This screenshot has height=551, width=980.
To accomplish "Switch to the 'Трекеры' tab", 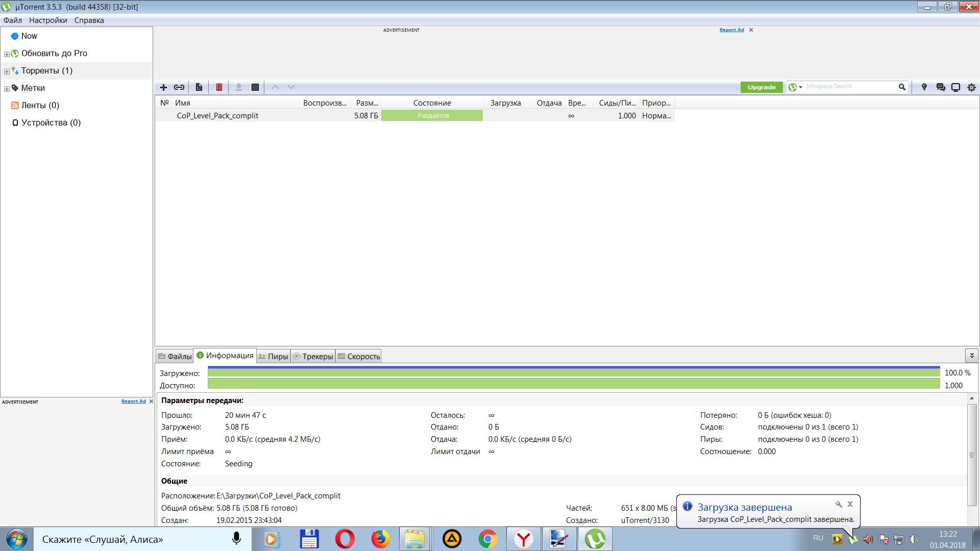I will pyautogui.click(x=312, y=356).
